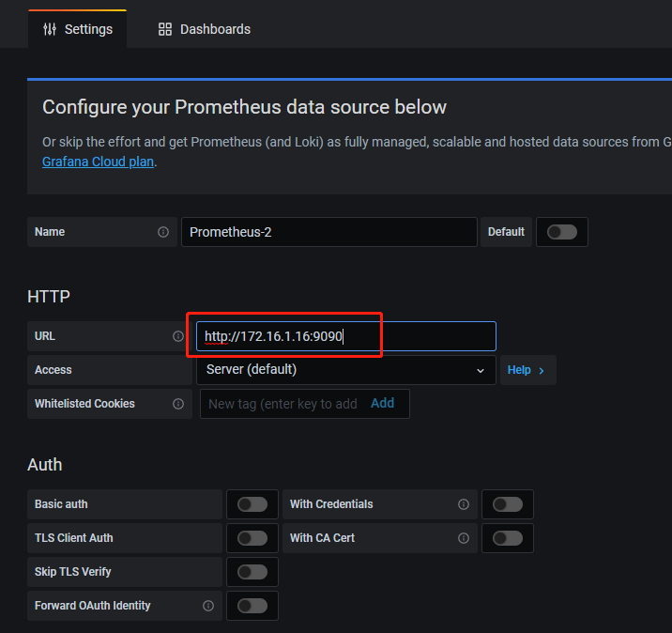672x633 pixels.
Task: Click Add button for whitelisted cookies
Action: pyautogui.click(x=382, y=403)
